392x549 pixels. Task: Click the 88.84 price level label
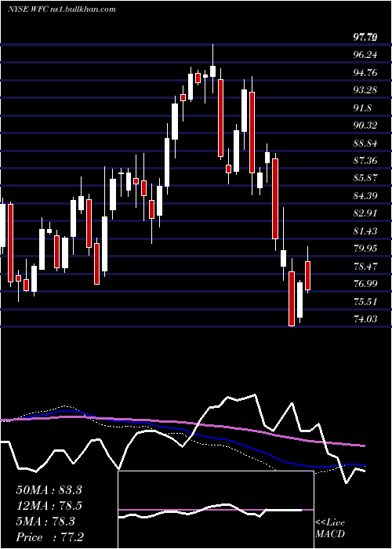[x=365, y=143]
